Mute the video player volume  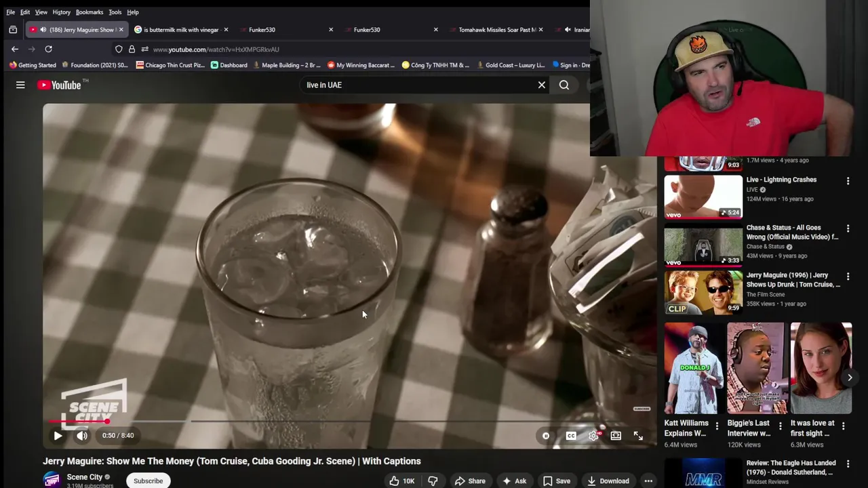[82, 436]
